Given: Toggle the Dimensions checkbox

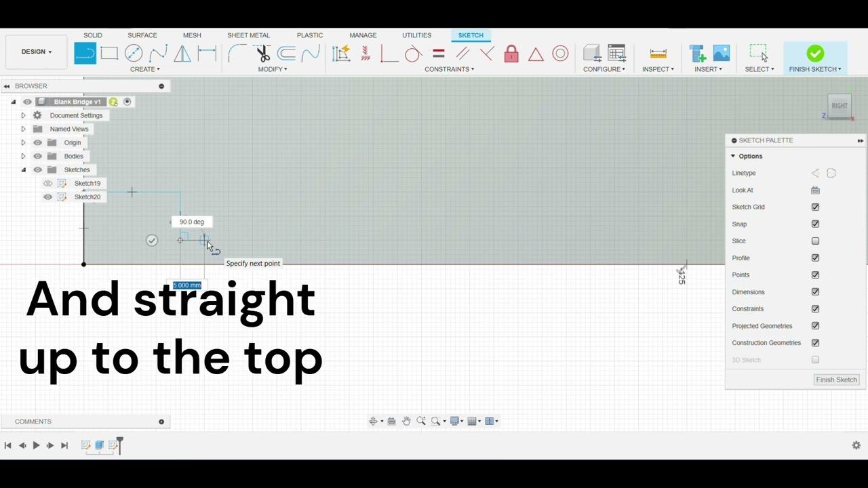Looking at the screenshot, I should click(x=815, y=292).
